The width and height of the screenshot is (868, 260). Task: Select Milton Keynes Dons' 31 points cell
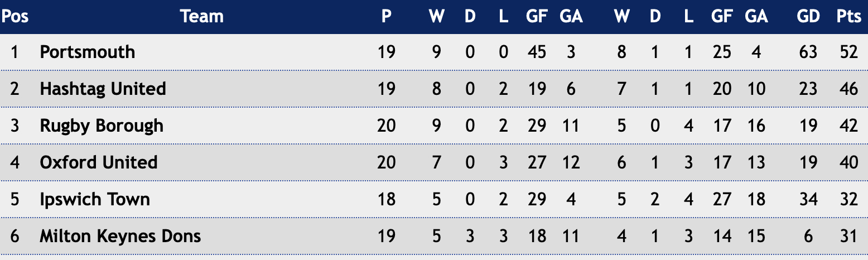point(848,236)
